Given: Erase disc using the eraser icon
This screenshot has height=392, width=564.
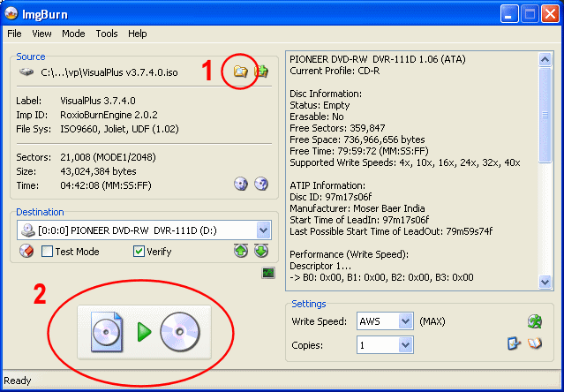Looking at the screenshot, I should coord(26,251).
